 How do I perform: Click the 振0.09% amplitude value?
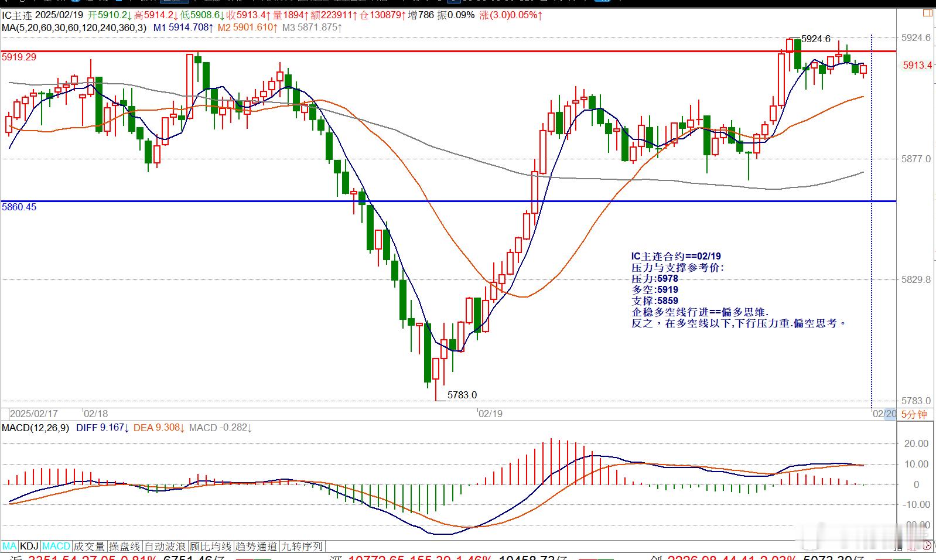(456, 15)
